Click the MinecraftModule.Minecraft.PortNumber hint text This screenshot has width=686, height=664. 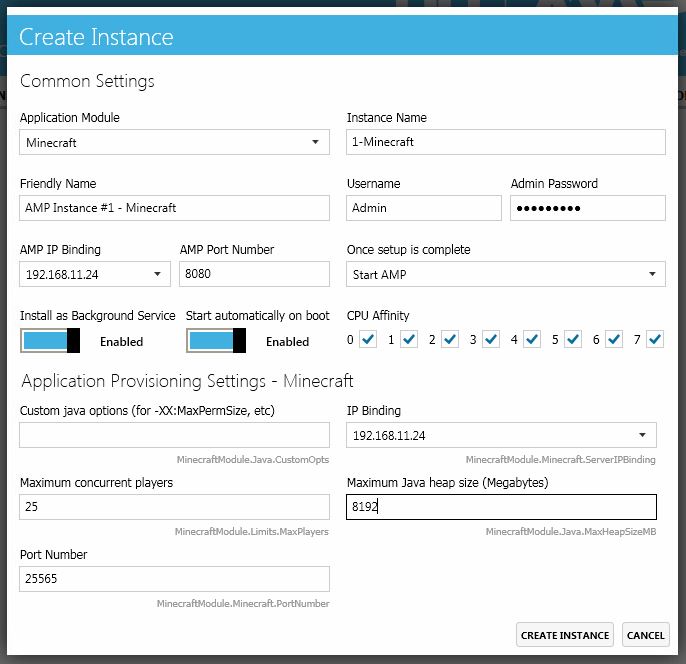(243, 603)
